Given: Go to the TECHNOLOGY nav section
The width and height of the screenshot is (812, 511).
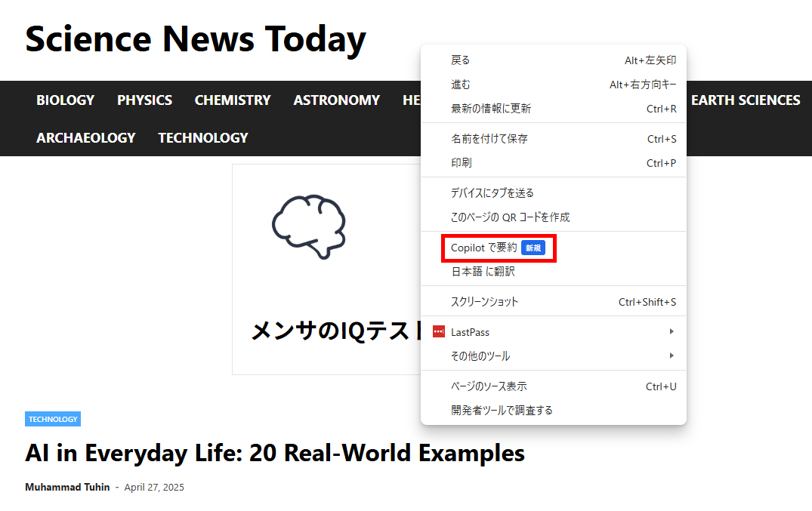Looking at the screenshot, I should coord(203,137).
